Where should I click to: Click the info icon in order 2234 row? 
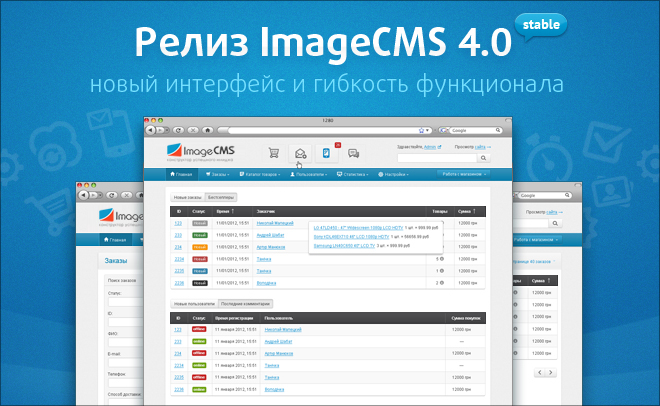442,259
